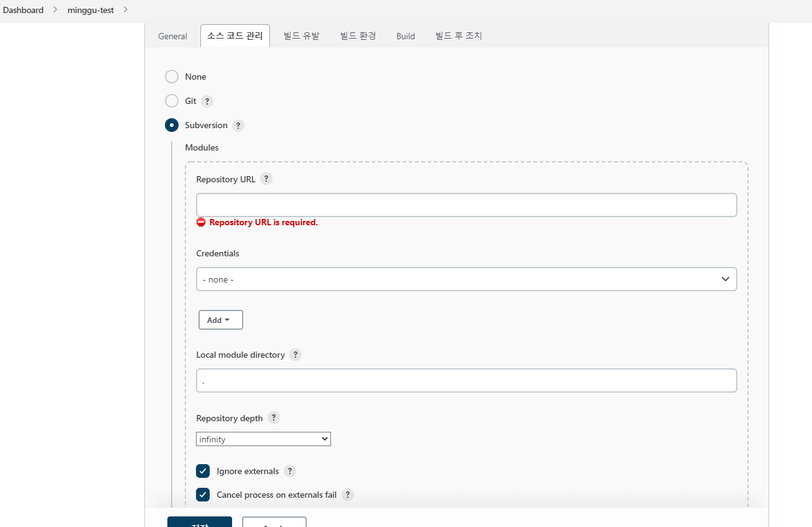Switch to the General tab
The height and width of the screenshot is (527, 812).
(x=172, y=36)
